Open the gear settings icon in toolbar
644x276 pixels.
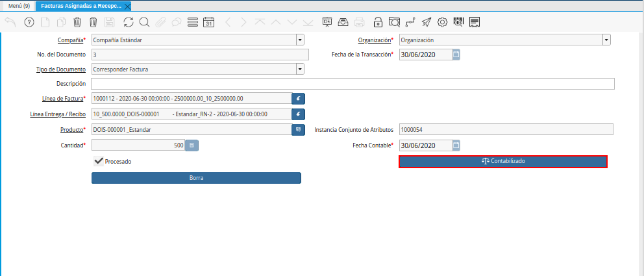(442, 22)
